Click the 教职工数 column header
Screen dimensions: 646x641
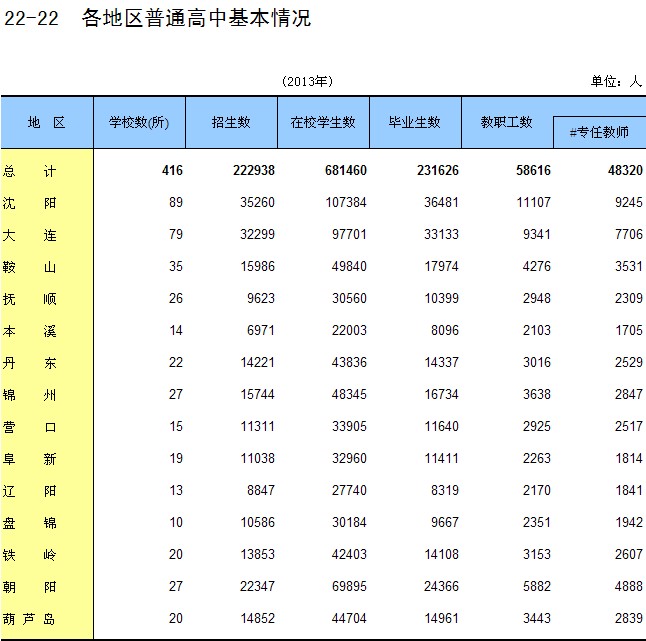[x=507, y=122]
